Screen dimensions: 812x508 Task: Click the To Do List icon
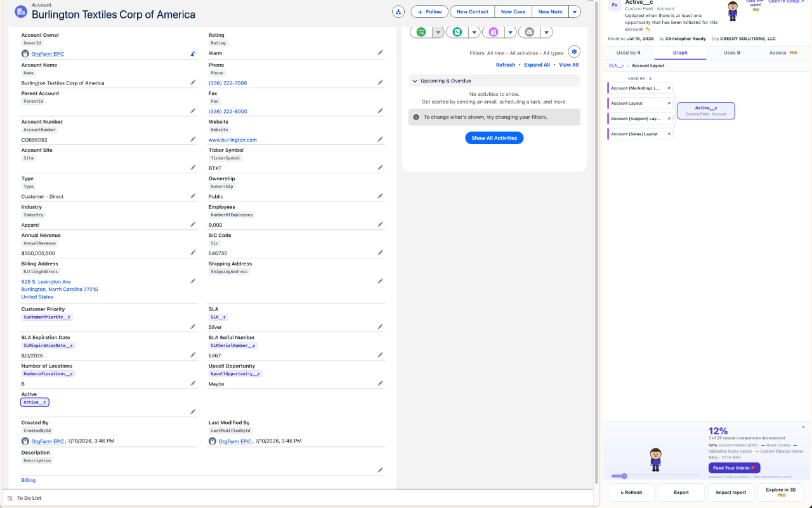coord(10,498)
